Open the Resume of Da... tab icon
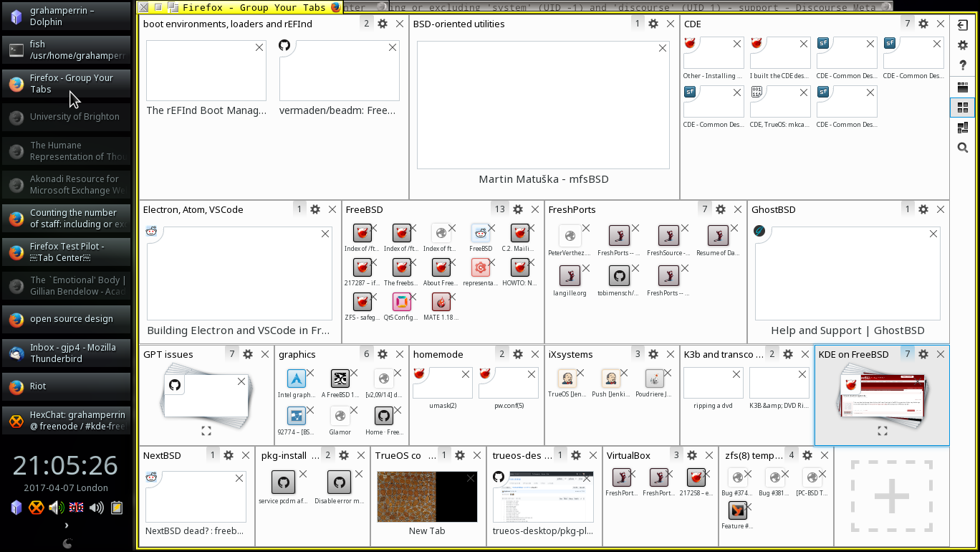980x552 pixels. pos(718,236)
